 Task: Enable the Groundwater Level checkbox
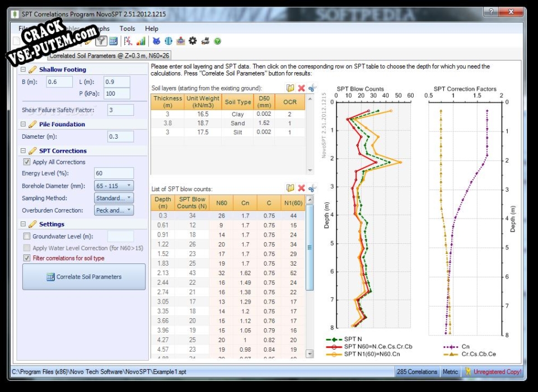click(27, 236)
